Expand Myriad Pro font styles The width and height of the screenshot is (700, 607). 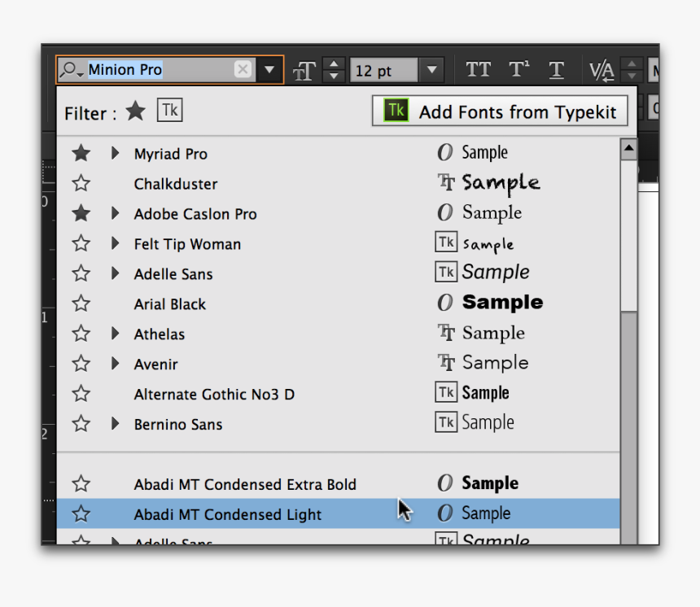[x=116, y=153]
